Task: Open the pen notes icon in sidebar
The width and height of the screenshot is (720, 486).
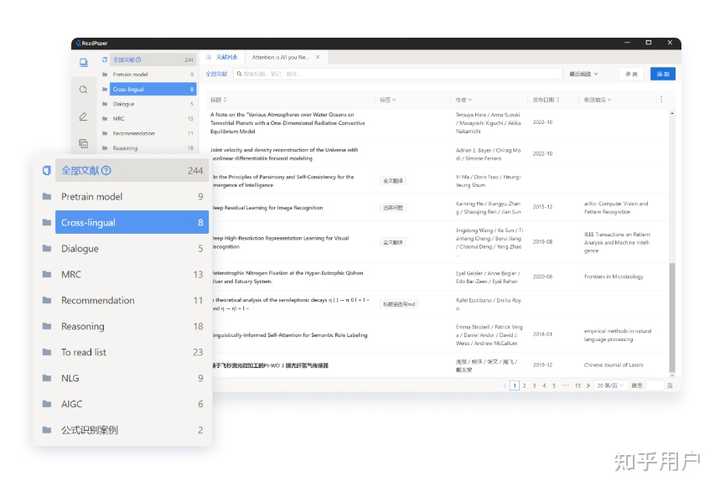Action: tap(83, 117)
